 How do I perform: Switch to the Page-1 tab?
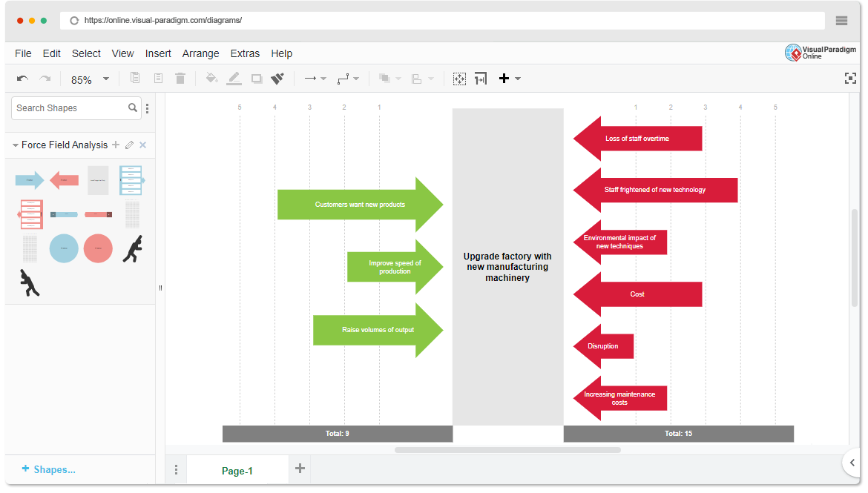237,471
